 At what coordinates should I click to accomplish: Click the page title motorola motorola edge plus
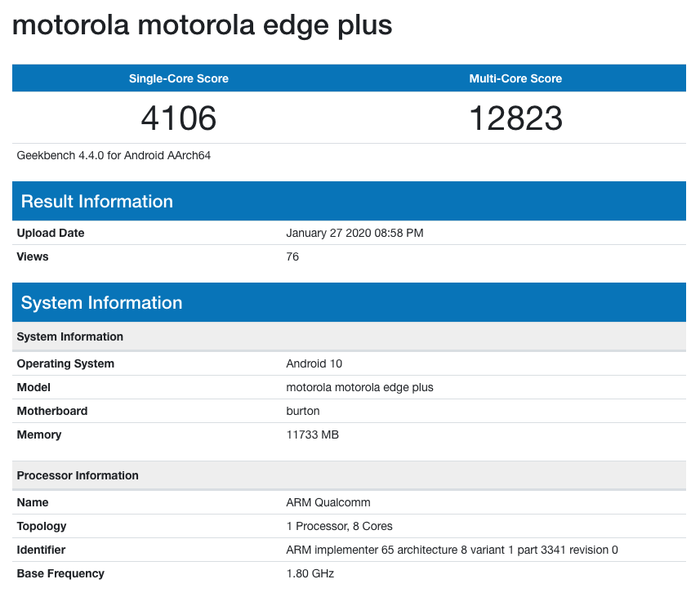point(203,25)
